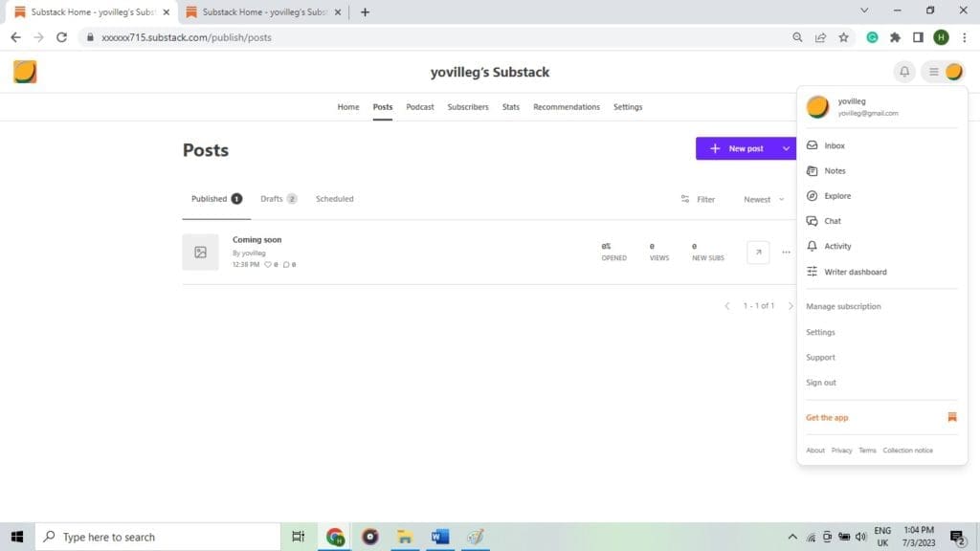
Task: Open File Explorer from the taskbar
Action: pyautogui.click(x=405, y=537)
